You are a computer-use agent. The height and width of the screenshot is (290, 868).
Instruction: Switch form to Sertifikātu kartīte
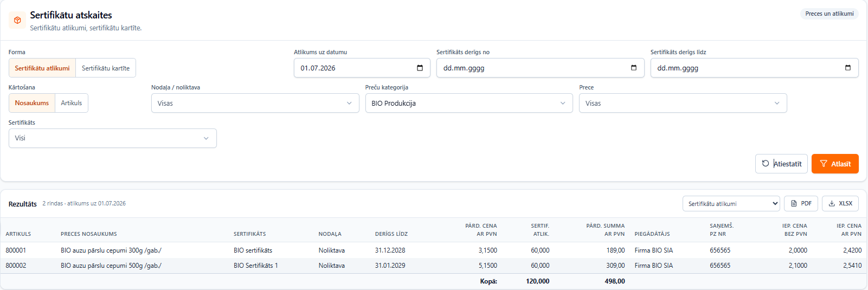pyautogui.click(x=106, y=68)
